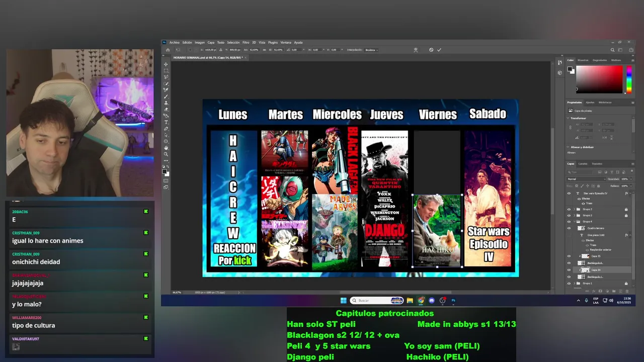This screenshot has height=362, width=644.
Task: Commit the transform with the checkmark
Action: pyautogui.click(x=439, y=50)
